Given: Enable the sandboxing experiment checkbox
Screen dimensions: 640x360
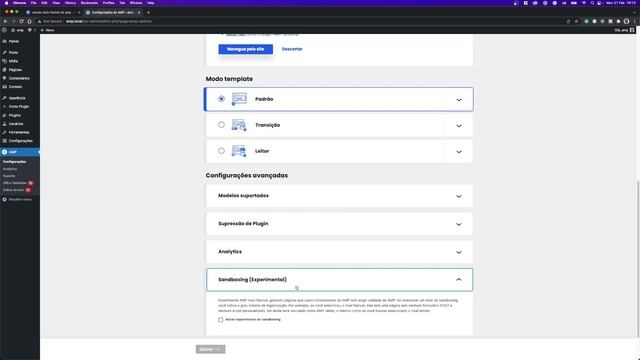Looking at the screenshot, I should click(x=220, y=320).
